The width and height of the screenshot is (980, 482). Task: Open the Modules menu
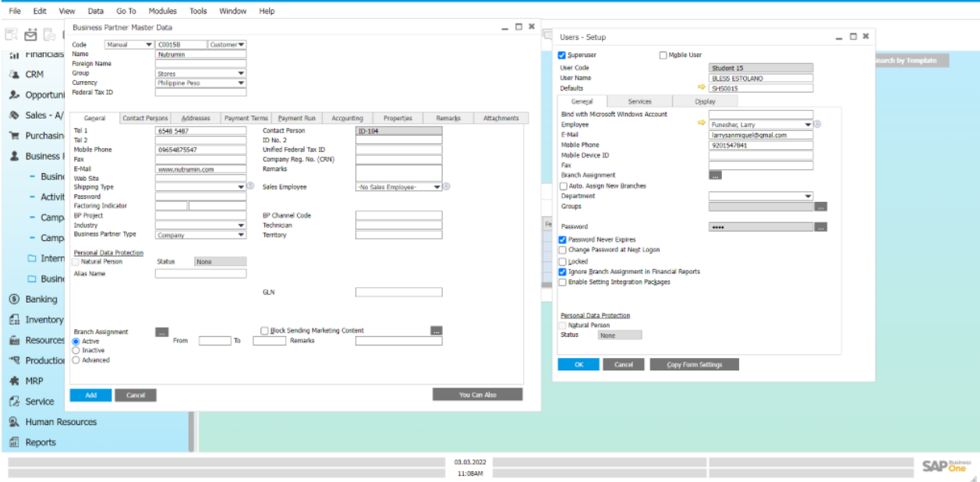(162, 12)
